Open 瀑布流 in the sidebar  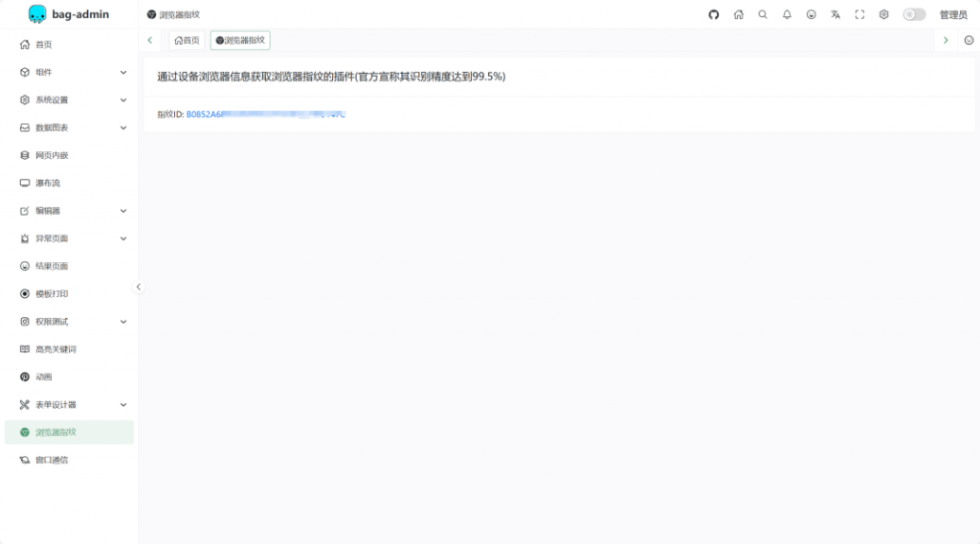coord(69,183)
